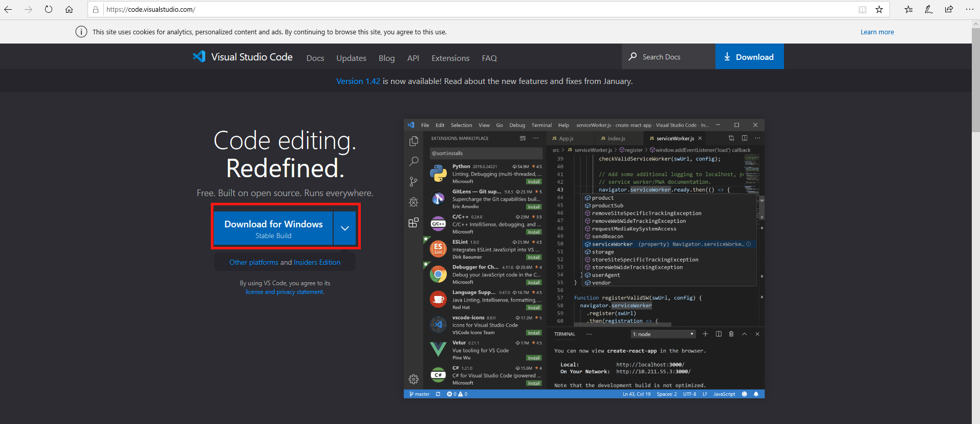Click the 'Code editing. Redefined.' headline
Viewport: 980px width, 424px height.
click(285, 154)
